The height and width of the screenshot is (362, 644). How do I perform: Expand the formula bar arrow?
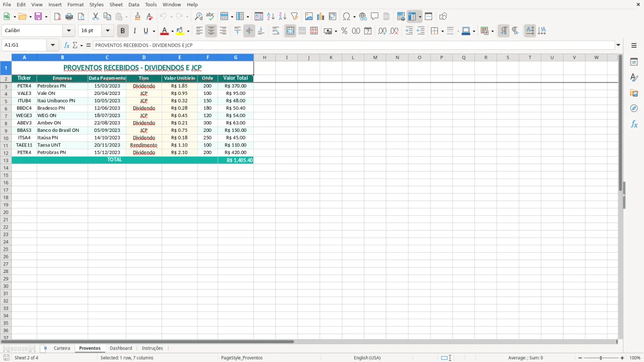(x=618, y=46)
